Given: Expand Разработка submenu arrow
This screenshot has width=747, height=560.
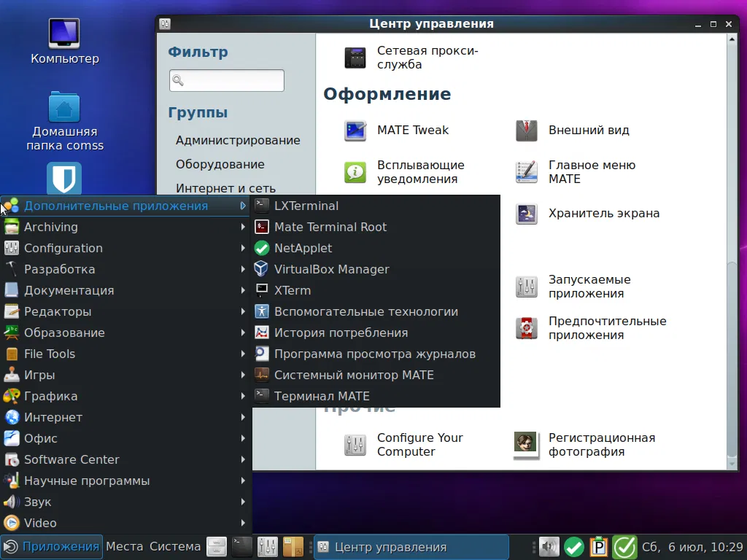Looking at the screenshot, I should pos(243,269).
